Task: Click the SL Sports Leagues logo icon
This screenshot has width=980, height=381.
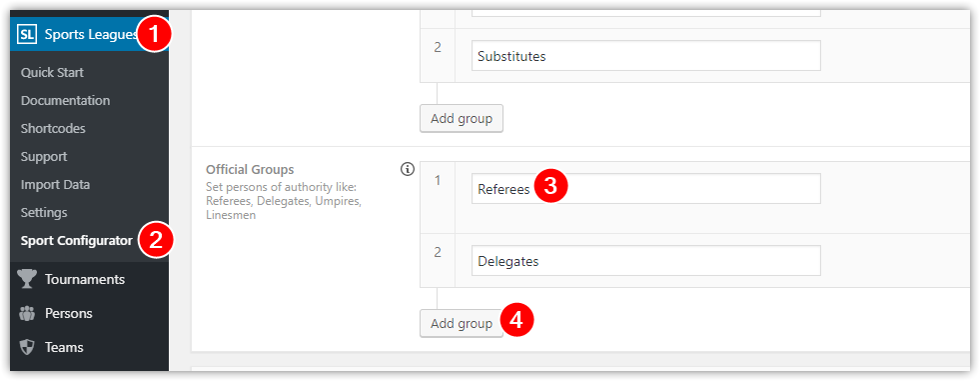Action: point(27,34)
